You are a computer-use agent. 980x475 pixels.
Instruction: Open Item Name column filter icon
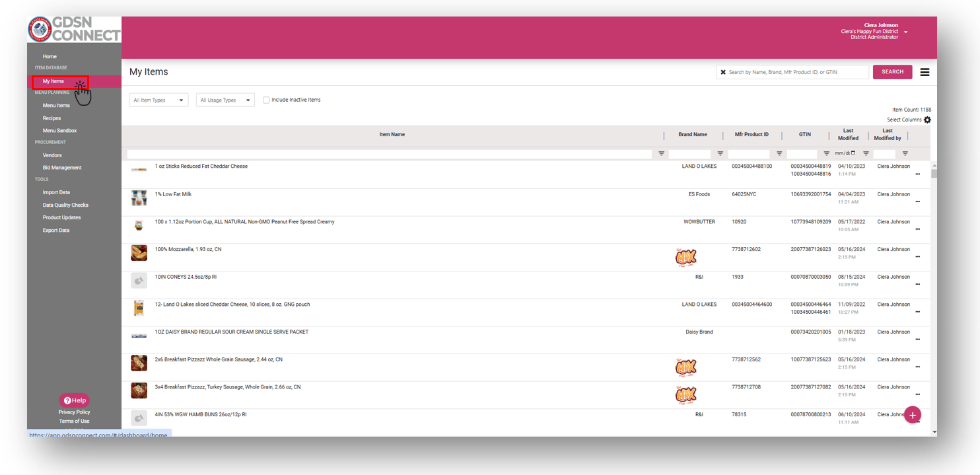(x=661, y=153)
